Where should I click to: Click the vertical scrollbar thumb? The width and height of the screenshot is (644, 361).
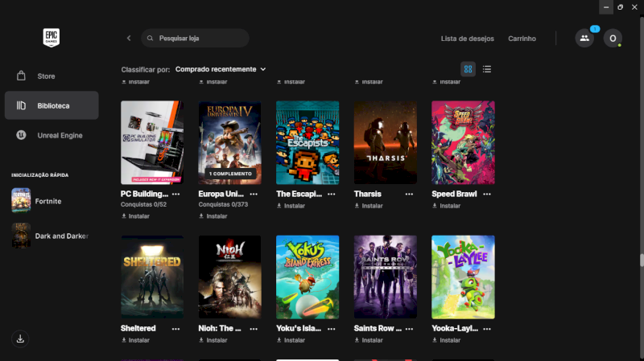[x=642, y=260]
